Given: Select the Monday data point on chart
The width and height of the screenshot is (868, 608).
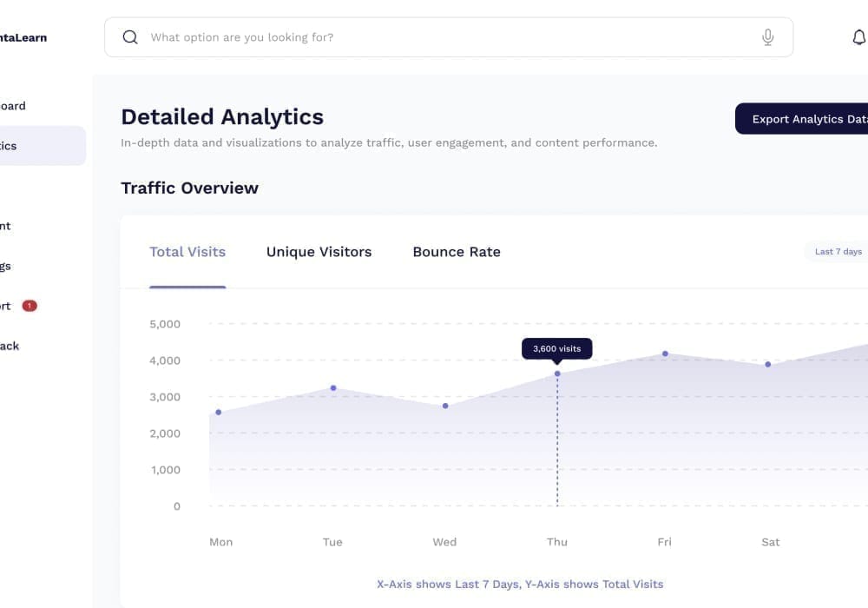Looking at the screenshot, I should coord(219,412).
